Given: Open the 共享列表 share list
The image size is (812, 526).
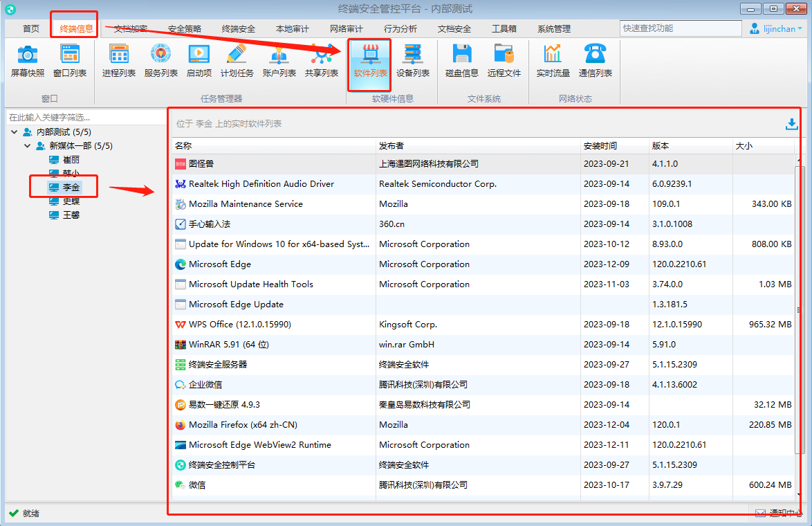Looking at the screenshot, I should click(322, 61).
